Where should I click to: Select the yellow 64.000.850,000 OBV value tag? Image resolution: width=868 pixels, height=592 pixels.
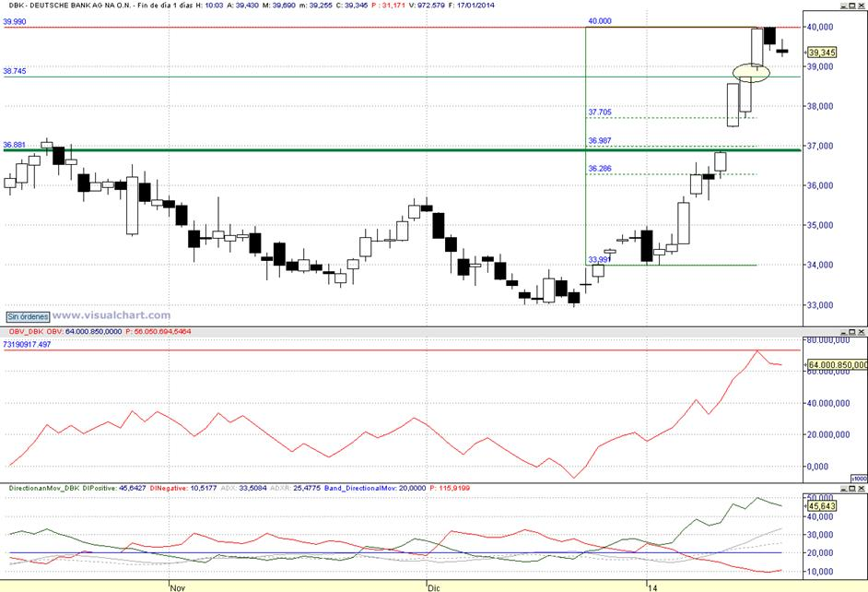838,365
